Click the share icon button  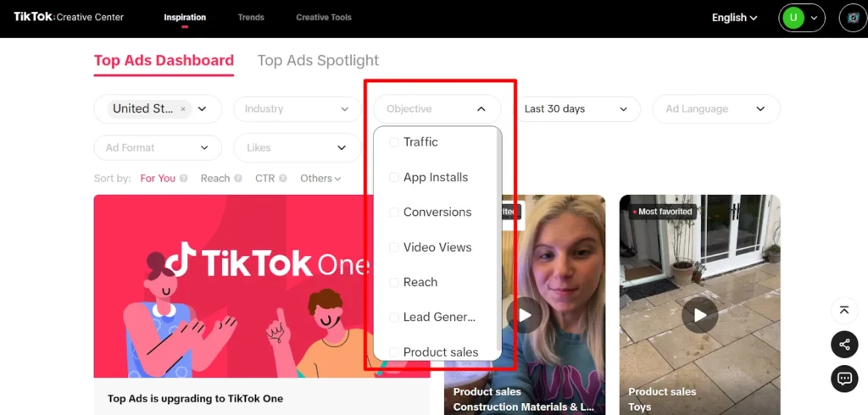click(844, 345)
